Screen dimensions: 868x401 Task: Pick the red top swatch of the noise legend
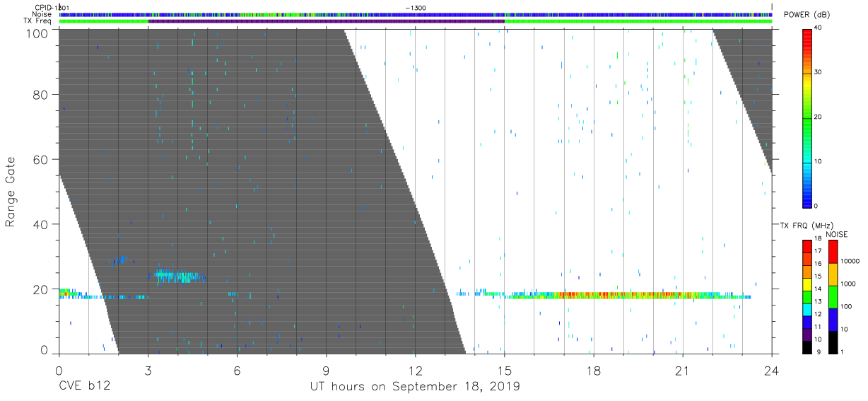pos(832,252)
